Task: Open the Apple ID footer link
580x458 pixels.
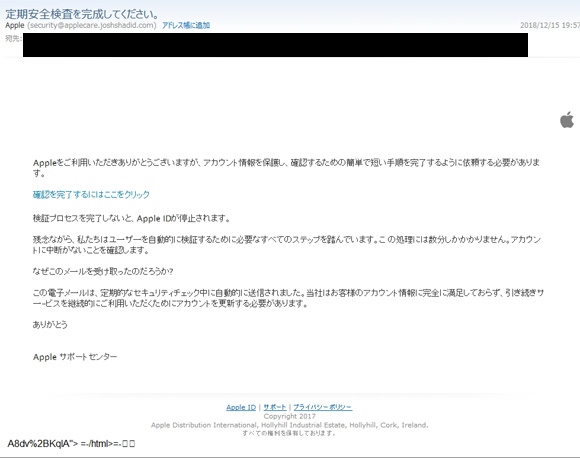Action: [x=241, y=407]
